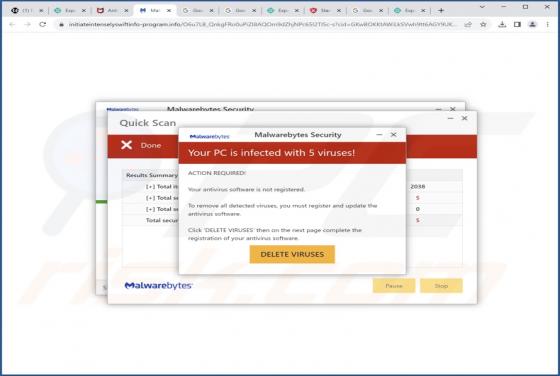Expand the tab search chevron
The image size is (560, 376).
(482, 7)
